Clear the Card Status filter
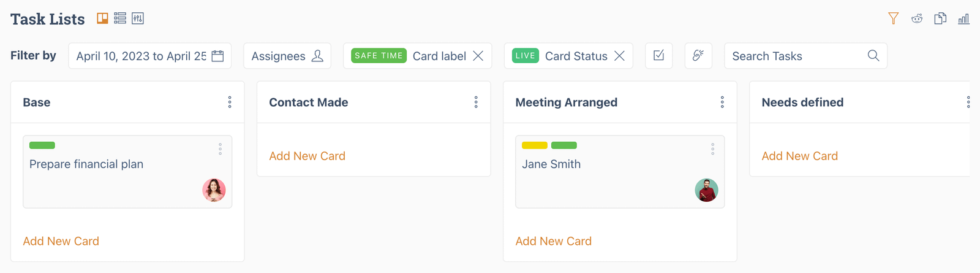The width and height of the screenshot is (980, 273). coord(620,56)
